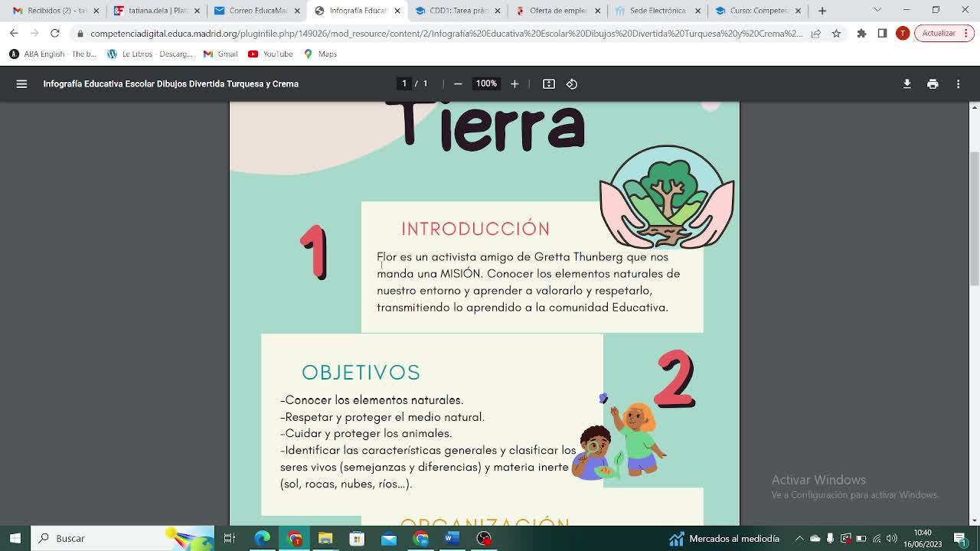
Task: Share this page from address bar
Action: [816, 34]
